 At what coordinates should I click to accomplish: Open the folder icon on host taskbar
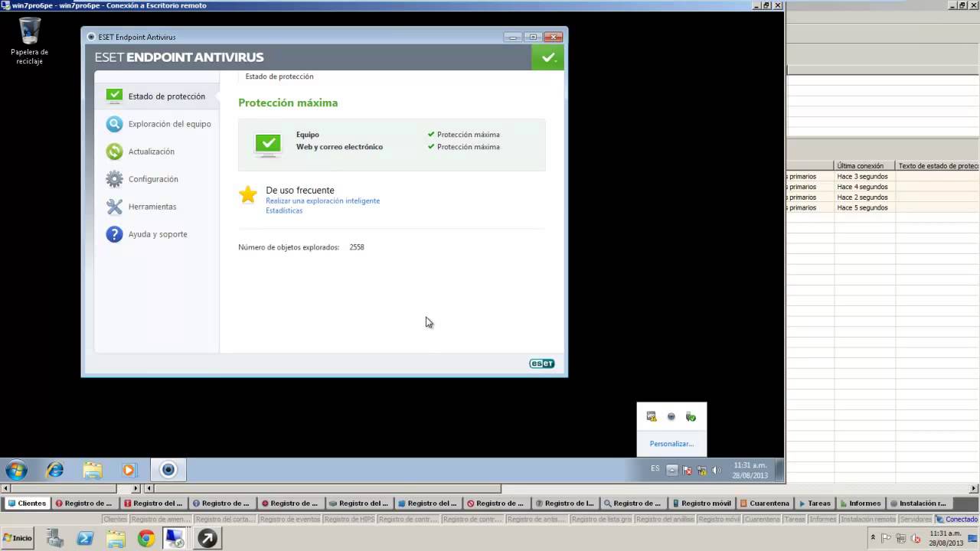pyautogui.click(x=116, y=539)
